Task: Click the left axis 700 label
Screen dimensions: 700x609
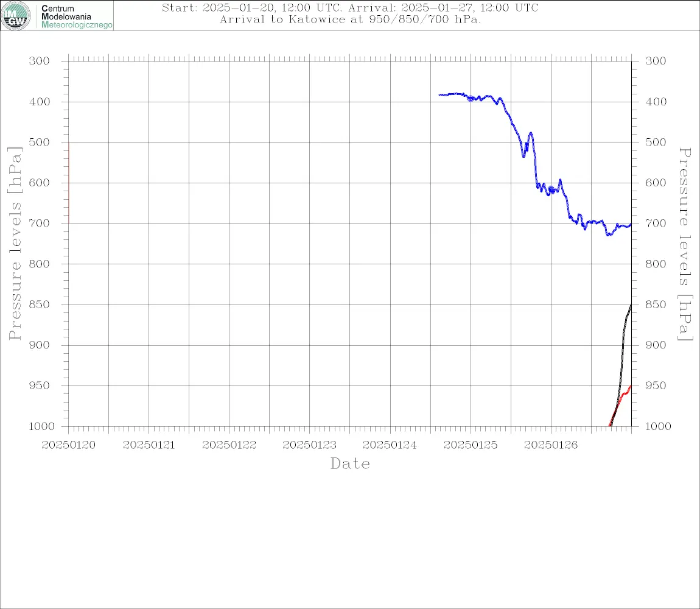Action: 40,223
